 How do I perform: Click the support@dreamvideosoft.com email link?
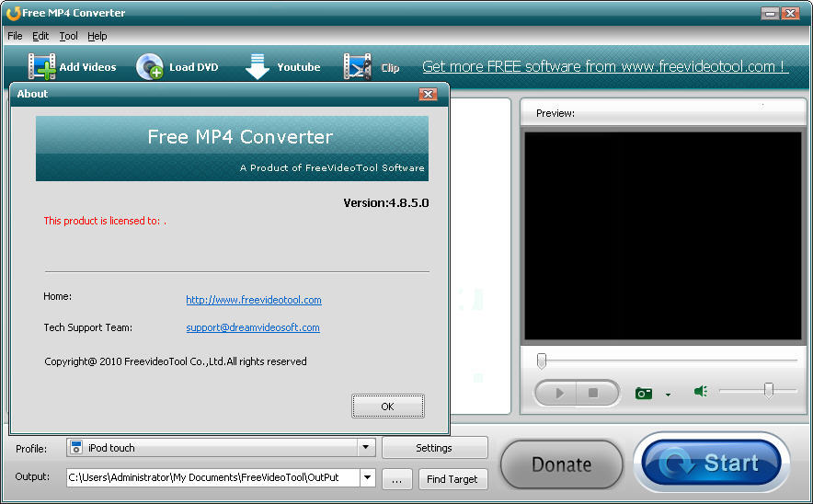[x=253, y=327]
